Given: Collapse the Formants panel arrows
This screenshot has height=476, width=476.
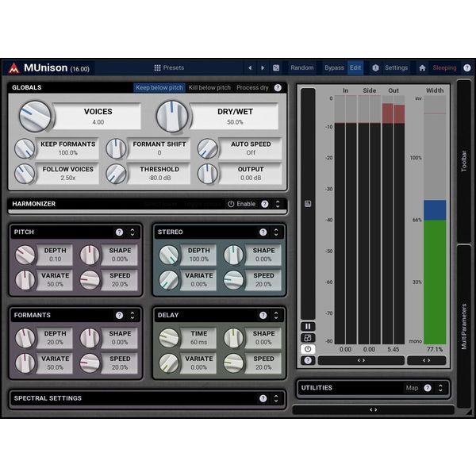Looking at the screenshot, I should tap(132, 316).
